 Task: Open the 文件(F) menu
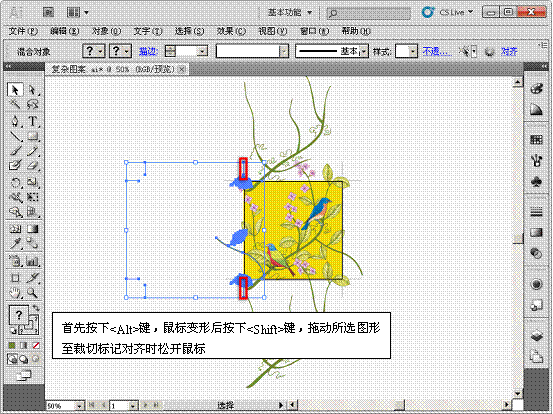tap(23, 31)
